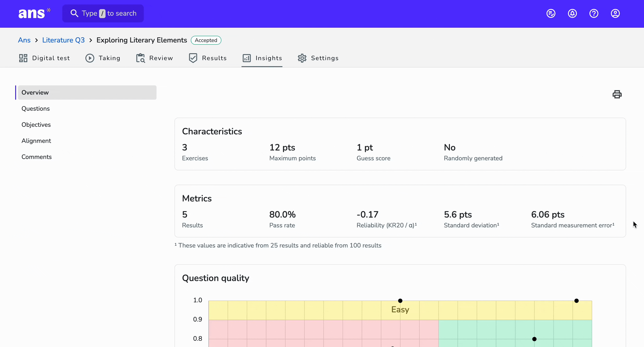Select Overview in the sidebar
Viewport: 644px width, 347px height.
[87, 93]
